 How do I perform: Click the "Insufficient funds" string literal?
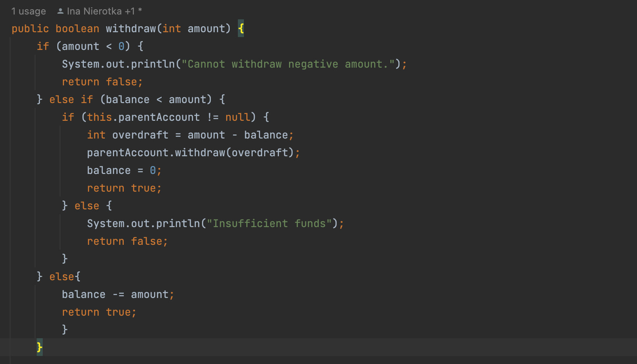pos(269,223)
